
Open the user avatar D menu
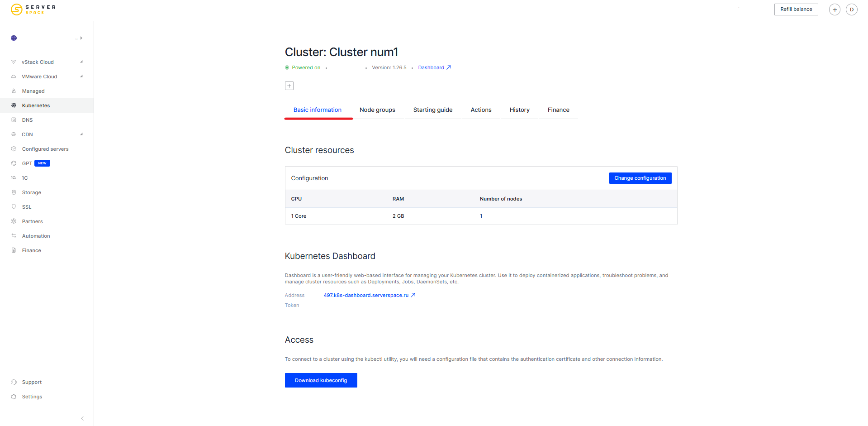click(852, 10)
